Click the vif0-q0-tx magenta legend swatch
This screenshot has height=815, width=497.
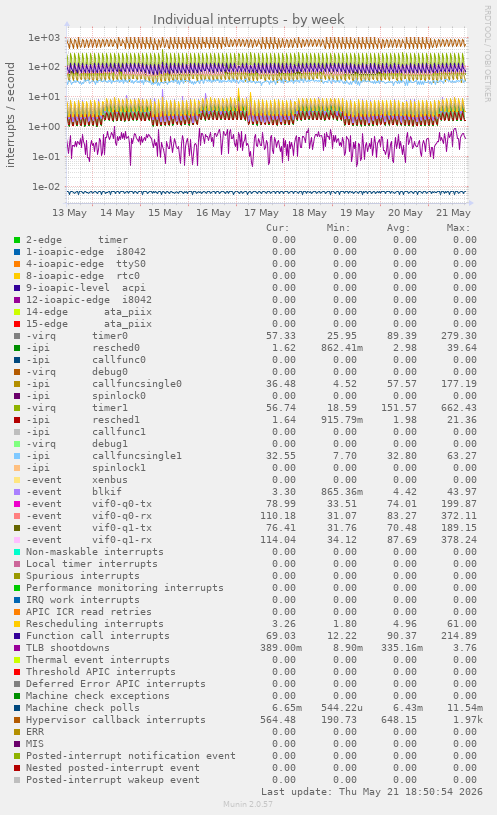(17, 504)
